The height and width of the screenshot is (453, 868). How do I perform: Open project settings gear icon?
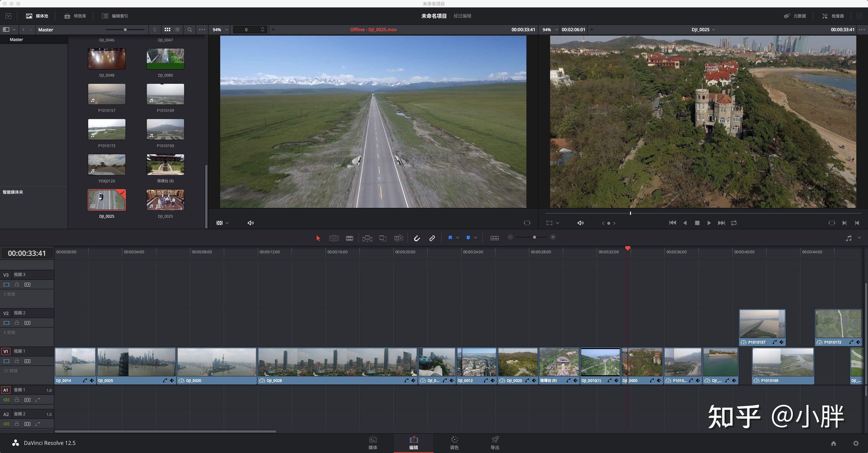coord(856,443)
